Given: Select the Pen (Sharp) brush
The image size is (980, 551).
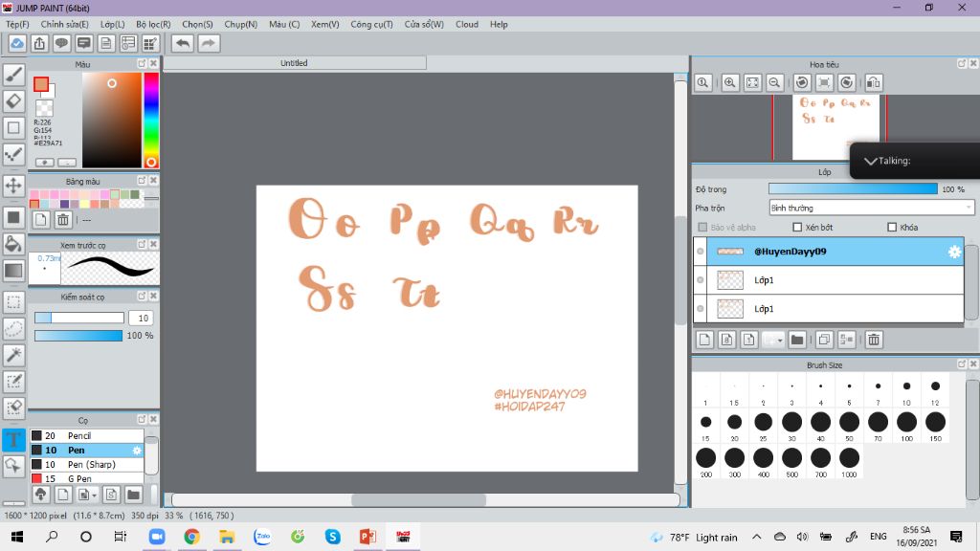Looking at the screenshot, I should click(x=87, y=464).
